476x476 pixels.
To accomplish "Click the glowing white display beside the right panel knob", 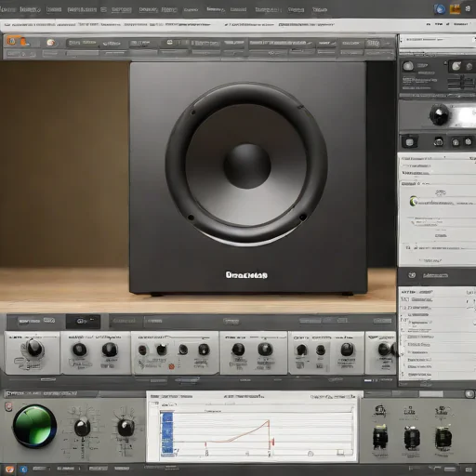I will coord(465,115).
